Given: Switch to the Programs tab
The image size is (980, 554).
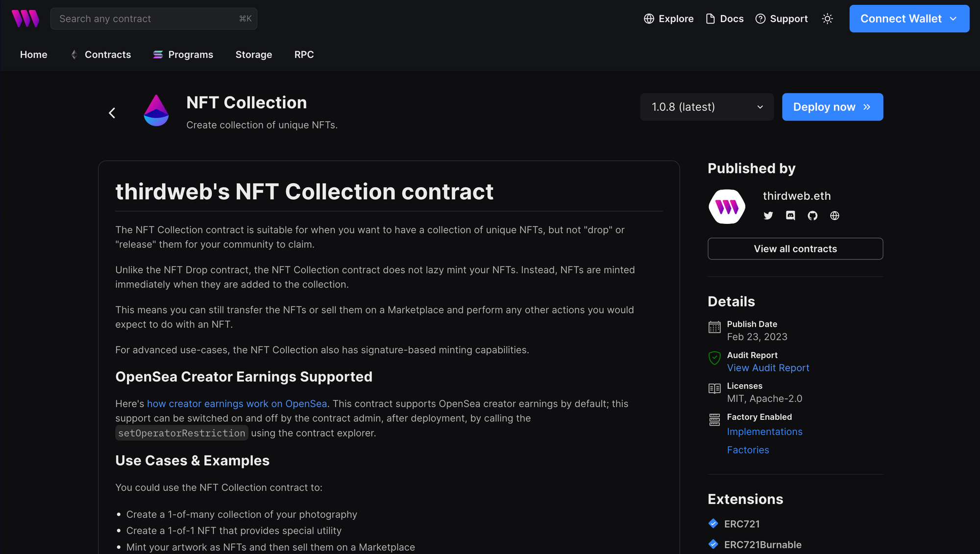Looking at the screenshot, I should point(190,54).
